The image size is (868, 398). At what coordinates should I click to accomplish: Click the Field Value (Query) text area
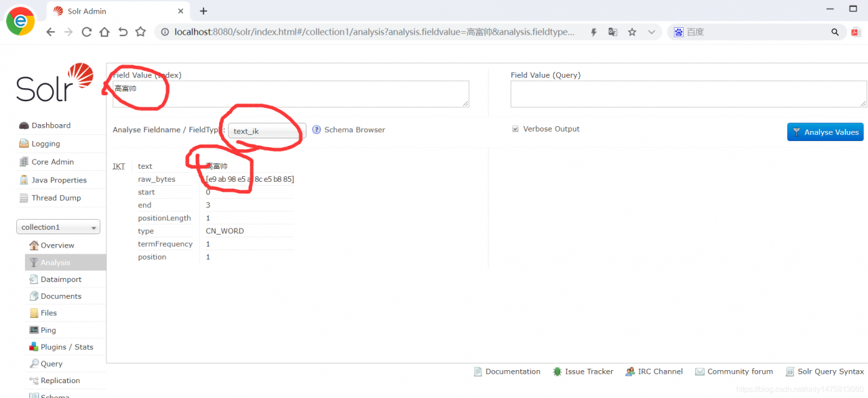click(x=688, y=94)
